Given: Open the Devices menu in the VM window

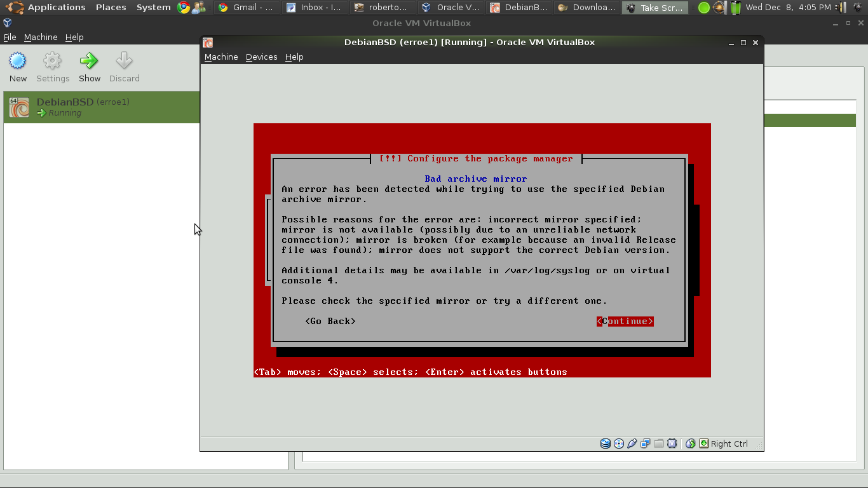Looking at the screenshot, I should [x=261, y=57].
